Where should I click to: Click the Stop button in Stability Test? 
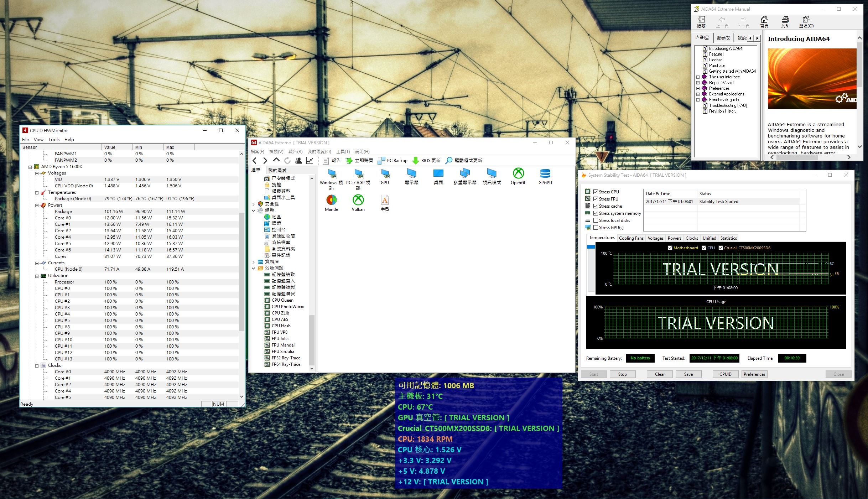[x=622, y=374]
